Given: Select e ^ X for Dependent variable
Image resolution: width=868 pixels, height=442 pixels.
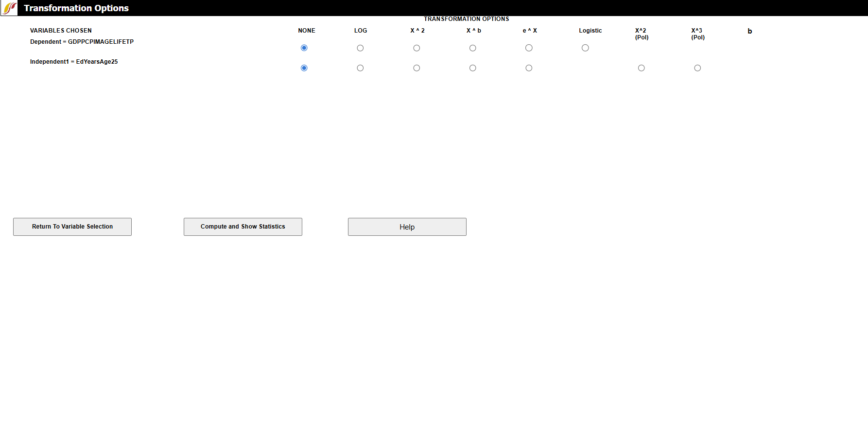Looking at the screenshot, I should point(529,48).
